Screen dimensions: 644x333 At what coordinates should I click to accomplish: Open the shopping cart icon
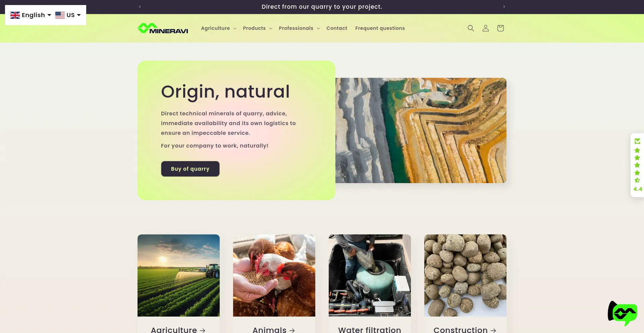500,28
